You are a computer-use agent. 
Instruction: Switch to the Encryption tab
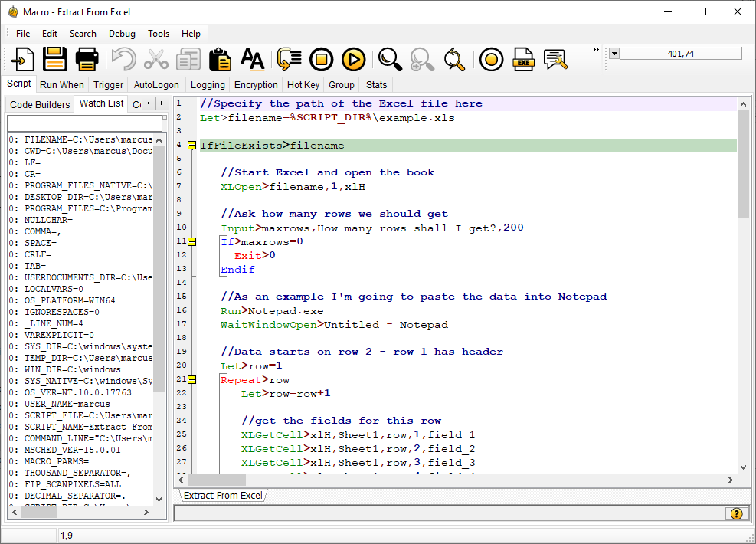click(x=256, y=85)
